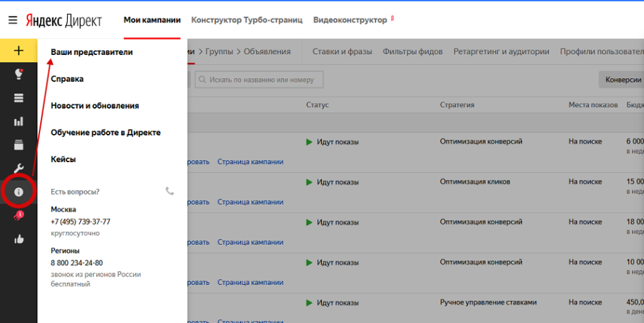Switch to Фильтры фидов tab

[413, 51]
